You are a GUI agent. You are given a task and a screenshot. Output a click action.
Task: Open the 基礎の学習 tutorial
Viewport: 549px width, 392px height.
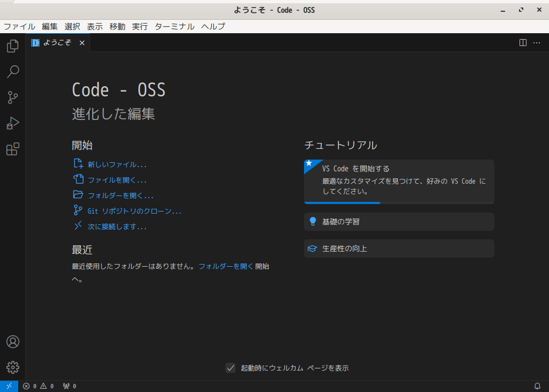(399, 222)
